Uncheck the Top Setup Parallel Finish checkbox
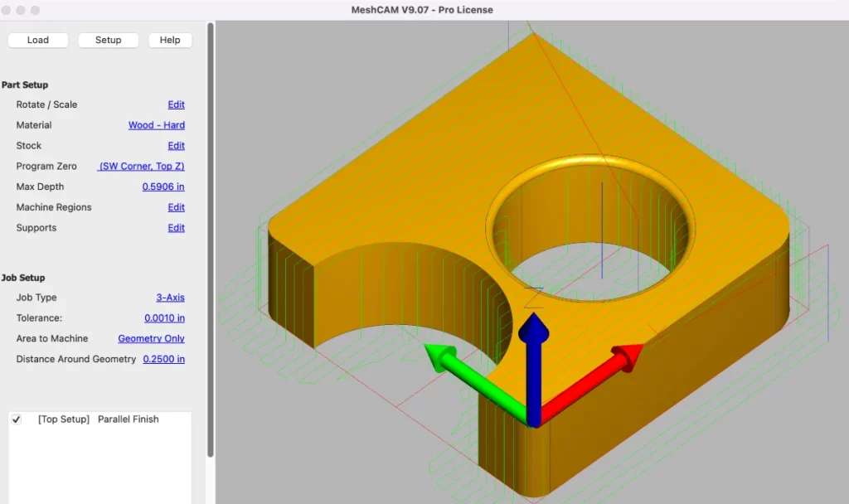Image resolution: width=849 pixels, height=504 pixels. [17, 419]
